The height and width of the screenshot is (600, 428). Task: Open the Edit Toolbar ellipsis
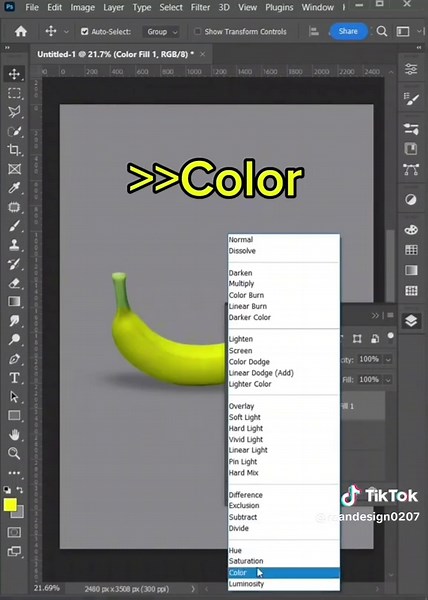[x=14, y=473]
